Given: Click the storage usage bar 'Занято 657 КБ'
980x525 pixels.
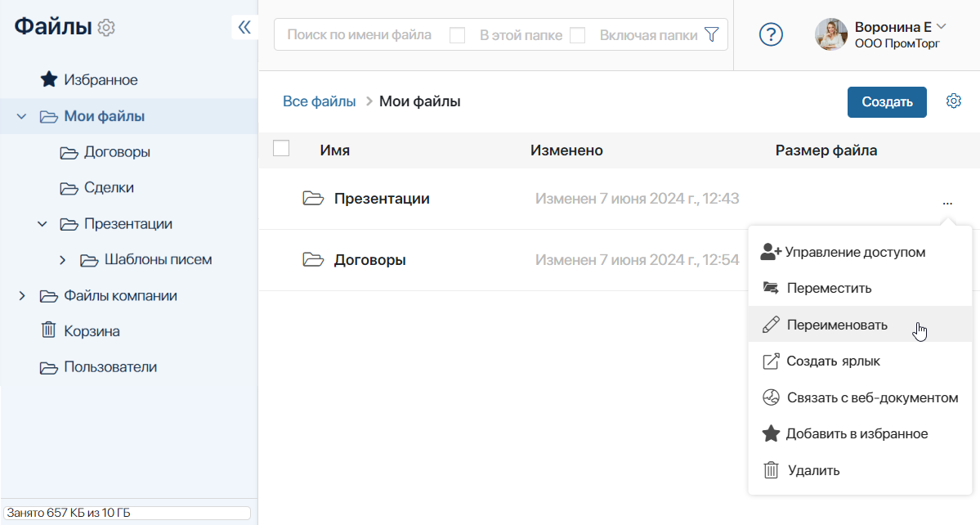Looking at the screenshot, I should click(x=127, y=513).
